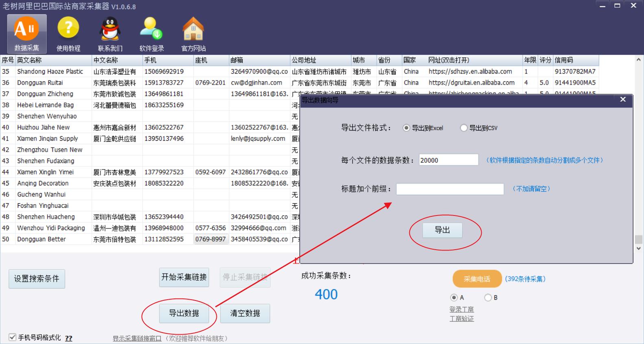Image resolution: width=644 pixels, height=344 pixels.
Task: Select the 导出到Excel radio option
Action: (x=406, y=128)
